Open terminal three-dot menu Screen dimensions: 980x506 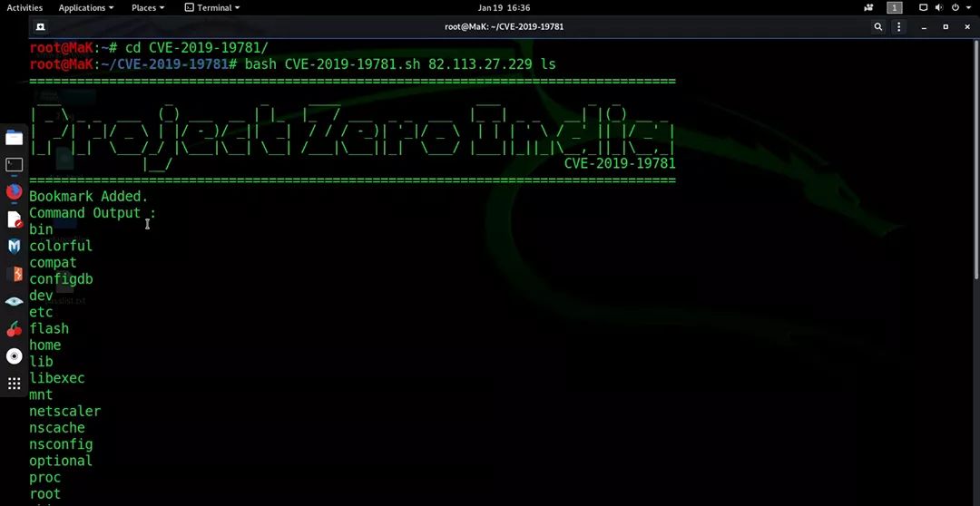(898, 27)
